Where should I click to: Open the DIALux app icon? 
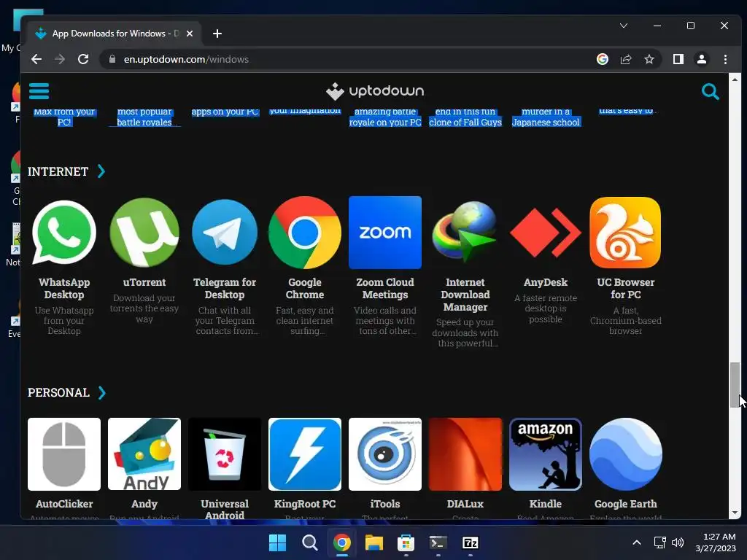[465, 454]
